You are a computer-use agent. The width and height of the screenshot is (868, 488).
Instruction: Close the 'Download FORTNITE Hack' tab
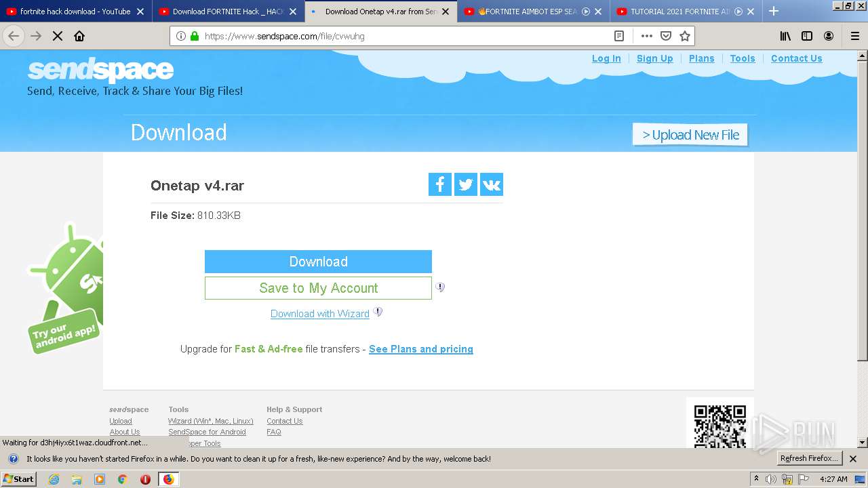(x=293, y=12)
